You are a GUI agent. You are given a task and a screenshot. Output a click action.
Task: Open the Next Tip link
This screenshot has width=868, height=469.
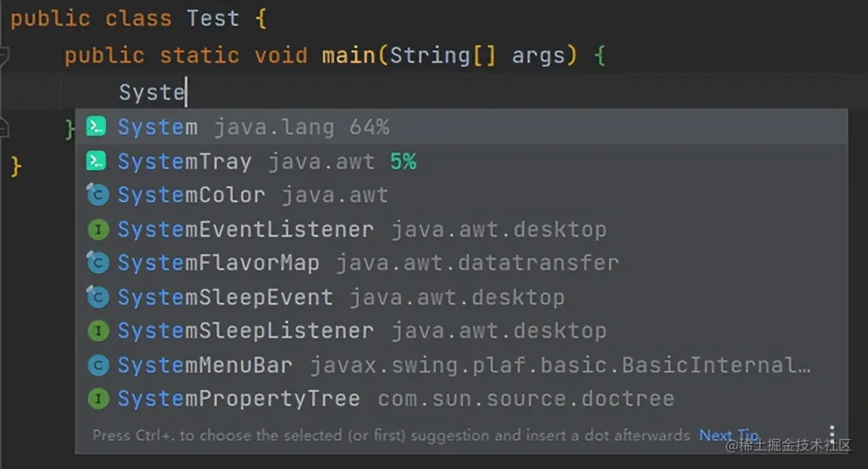pyautogui.click(x=728, y=434)
